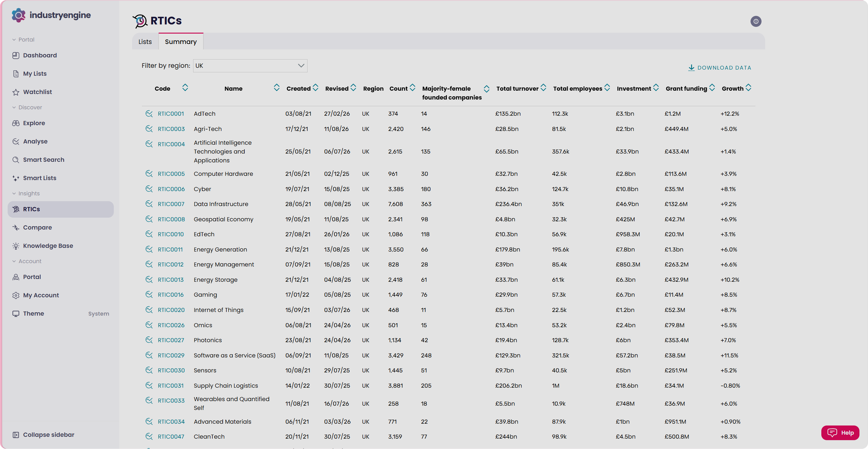The width and height of the screenshot is (868, 449).
Task: Sort by Investment column arrows
Action: pyautogui.click(x=656, y=88)
